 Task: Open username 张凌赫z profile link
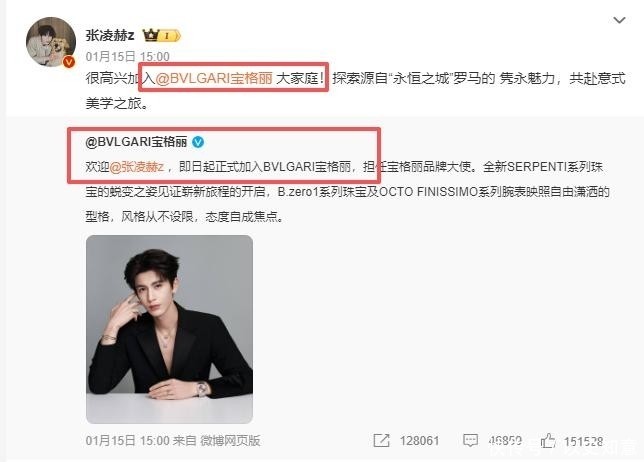(x=110, y=35)
